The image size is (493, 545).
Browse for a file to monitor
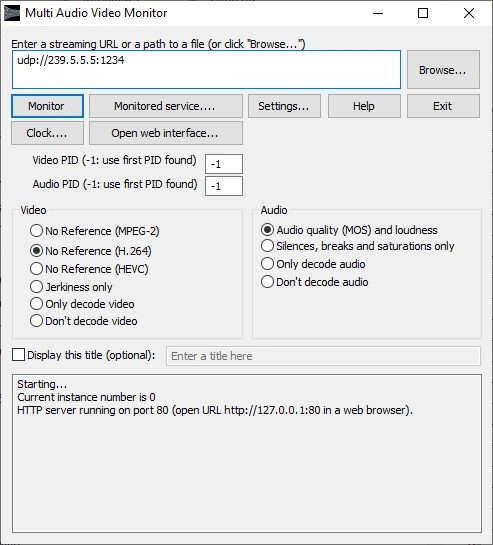[x=443, y=70]
